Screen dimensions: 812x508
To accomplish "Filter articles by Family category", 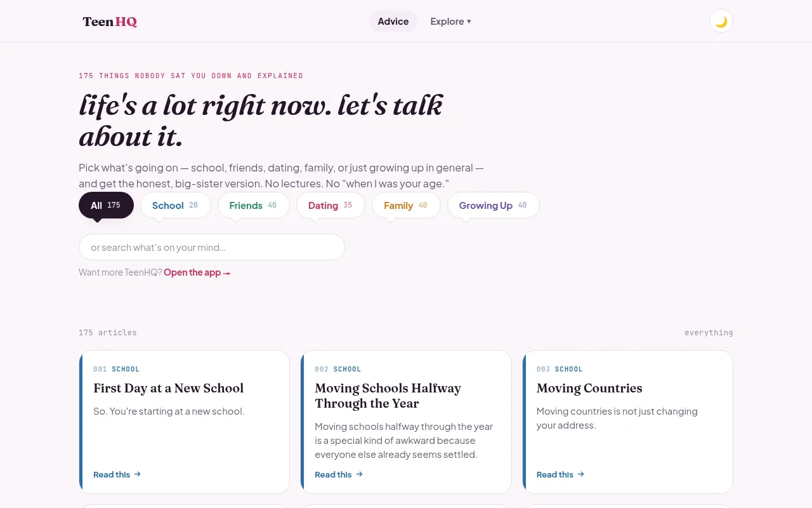I will [406, 205].
